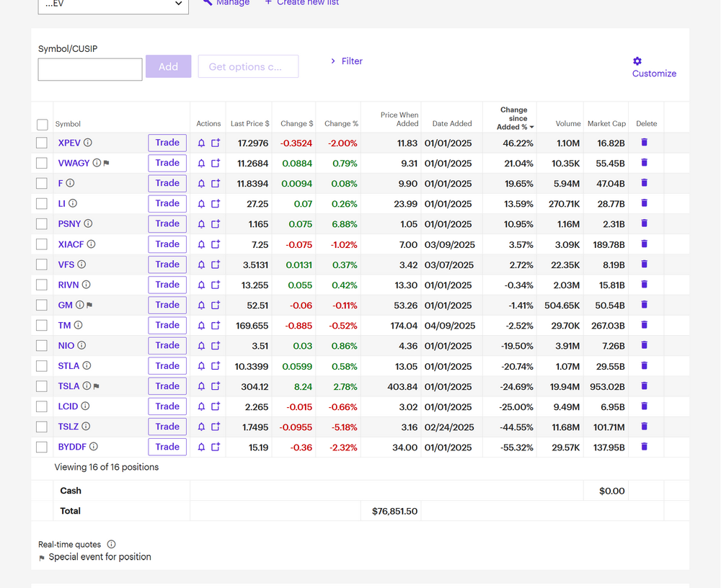
Task: Open the watchlist selector dropdown
Action: pyautogui.click(x=115, y=4)
